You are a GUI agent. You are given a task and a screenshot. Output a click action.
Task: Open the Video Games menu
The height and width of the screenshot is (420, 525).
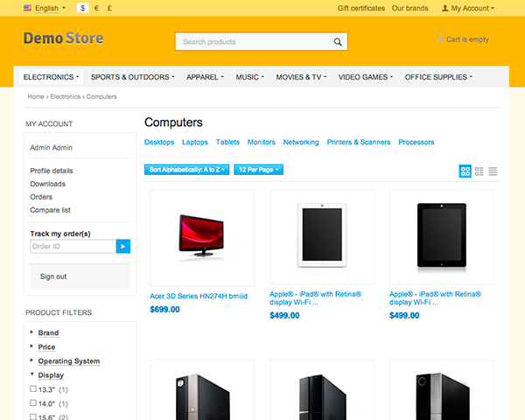pyautogui.click(x=365, y=77)
